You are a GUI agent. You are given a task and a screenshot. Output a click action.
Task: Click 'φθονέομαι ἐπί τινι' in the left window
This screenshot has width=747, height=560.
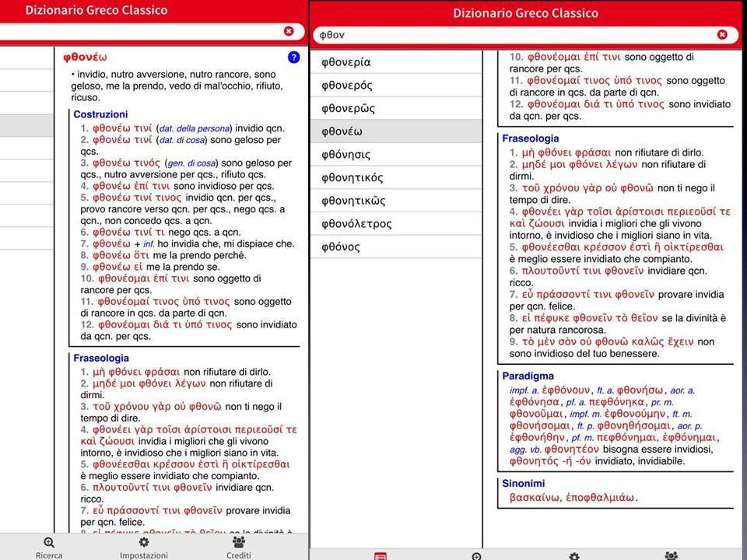point(143,278)
